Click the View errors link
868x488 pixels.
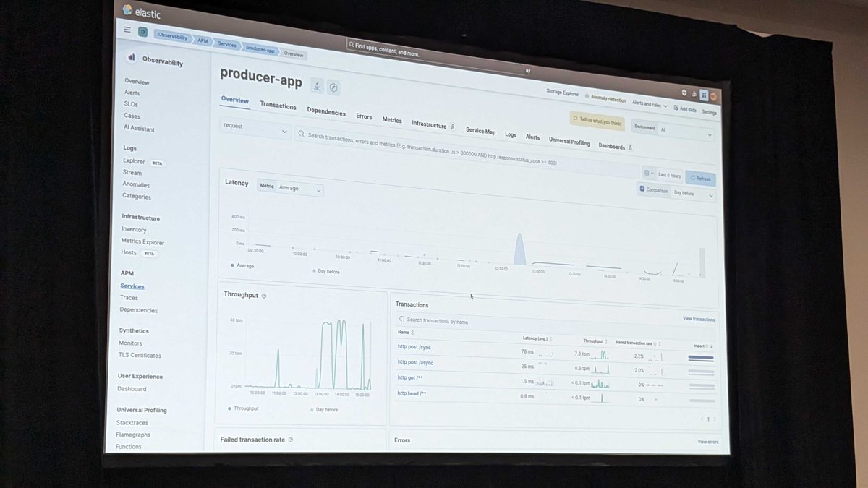(x=708, y=442)
